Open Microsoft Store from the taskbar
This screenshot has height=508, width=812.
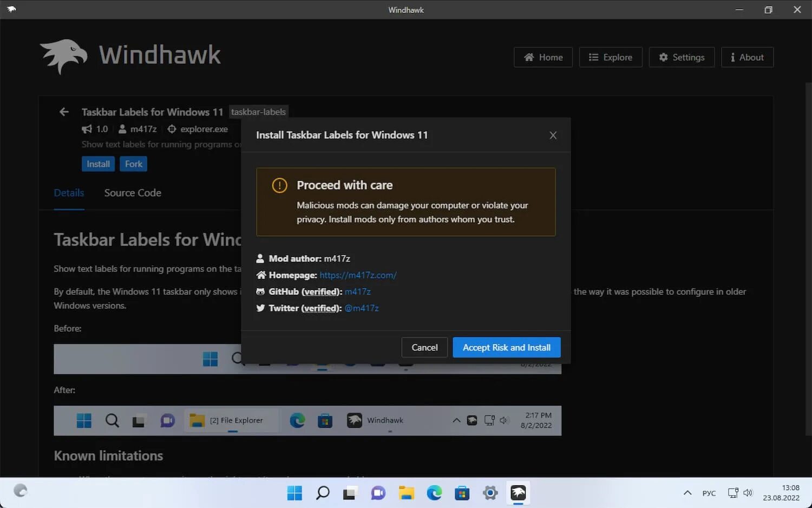click(x=462, y=493)
